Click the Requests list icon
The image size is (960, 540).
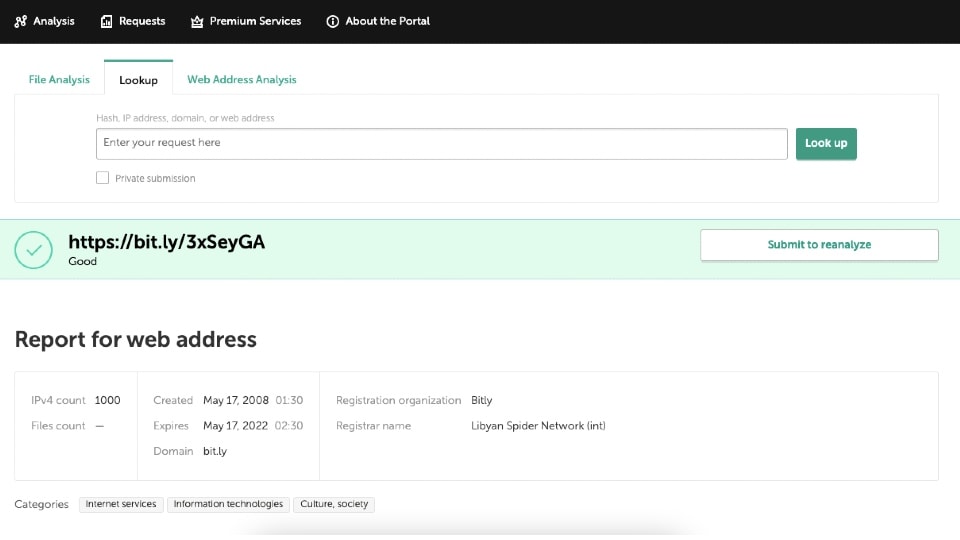pos(107,21)
